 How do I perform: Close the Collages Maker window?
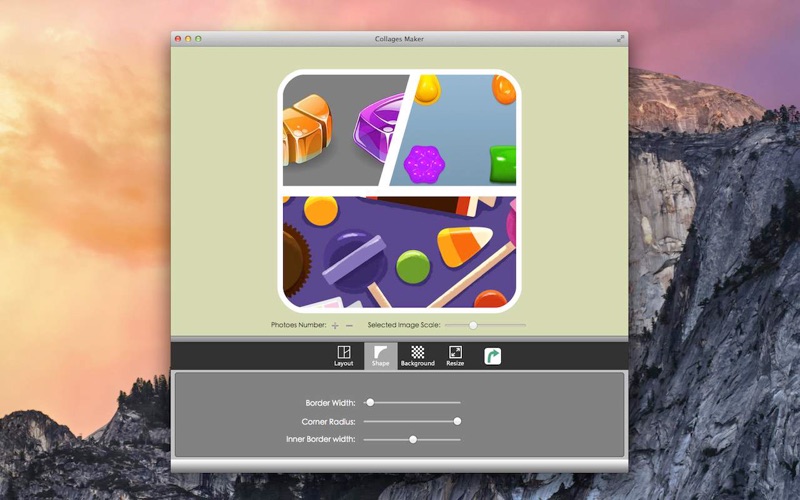178,39
